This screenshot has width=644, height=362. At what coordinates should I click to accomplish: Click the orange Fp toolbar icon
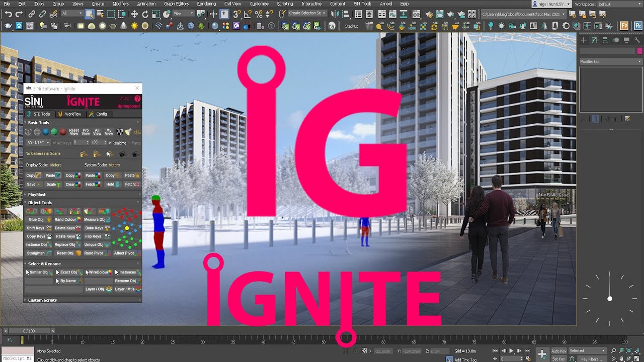coord(624,26)
